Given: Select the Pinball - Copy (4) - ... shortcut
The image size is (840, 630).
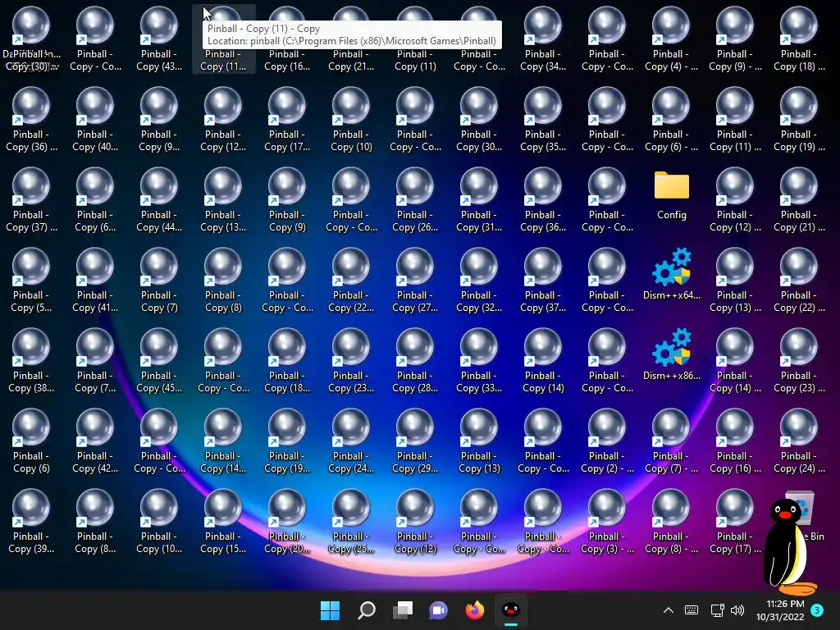Looking at the screenshot, I should click(671, 39).
